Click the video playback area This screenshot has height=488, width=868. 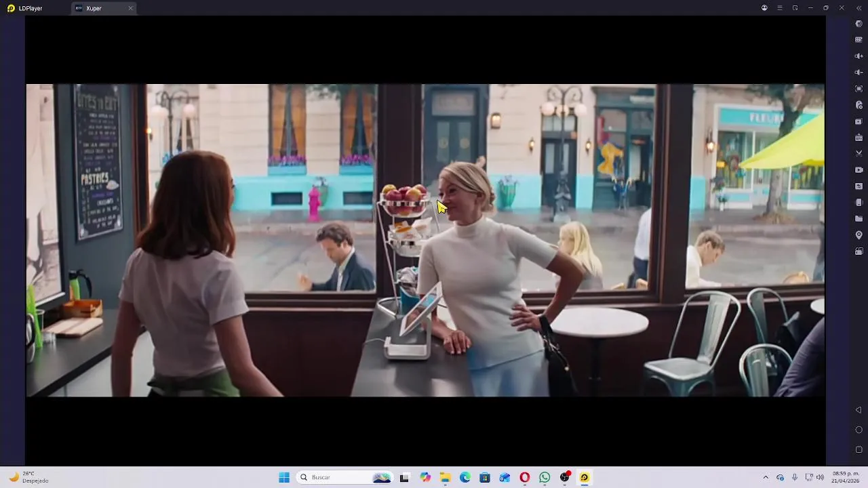click(425, 240)
